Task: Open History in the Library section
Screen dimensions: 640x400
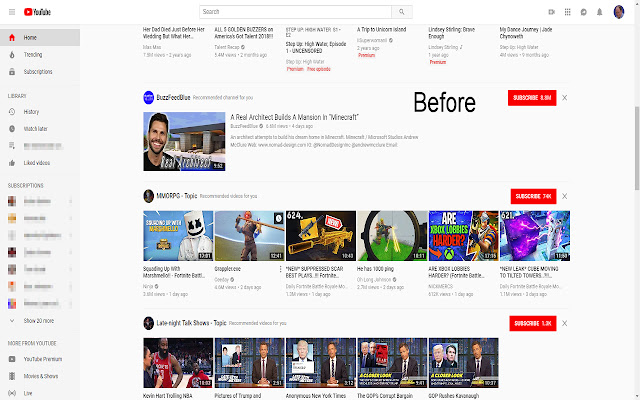Action: (31, 111)
